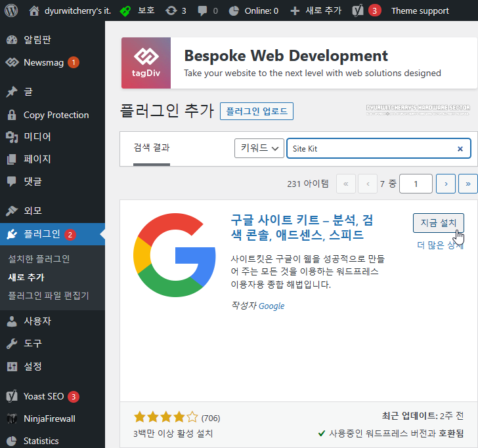Click the 도구 wrench icon

(x=12, y=344)
